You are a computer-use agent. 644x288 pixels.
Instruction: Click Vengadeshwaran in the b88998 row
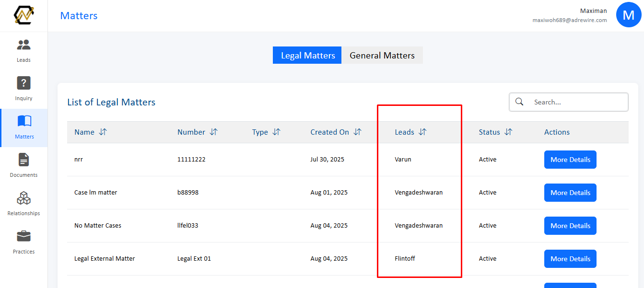pyautogui.click(x=419, y=193)
